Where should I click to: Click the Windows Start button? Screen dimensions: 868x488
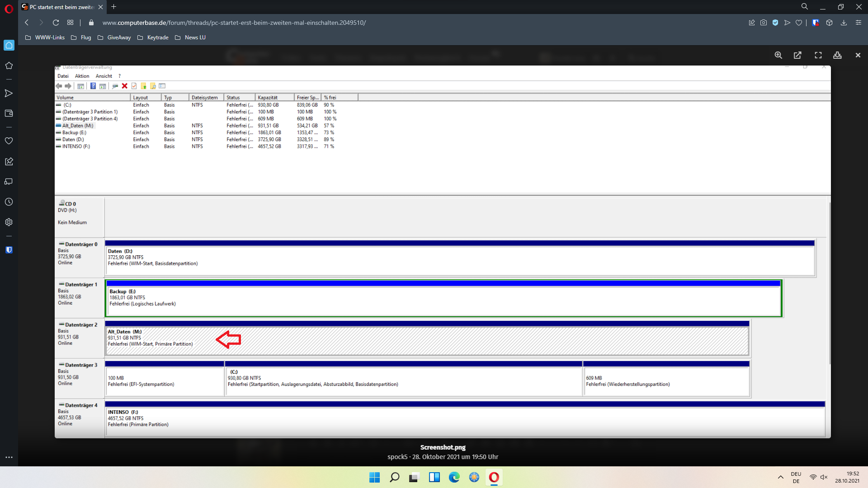(374, 477)
